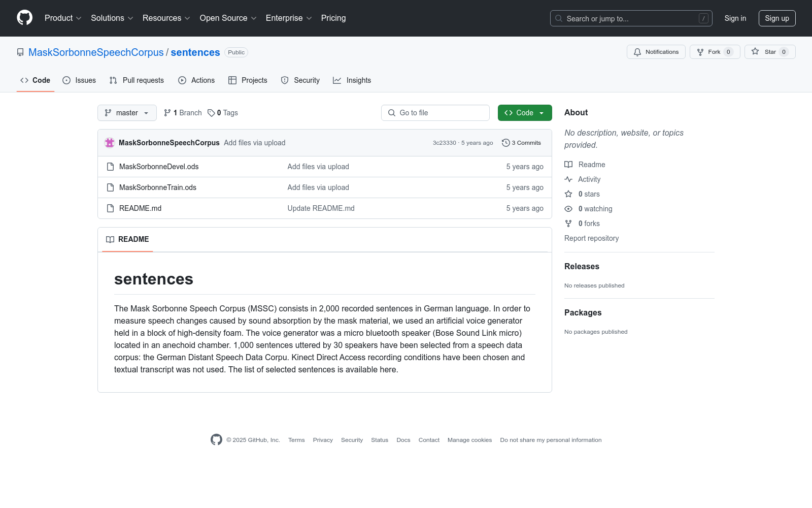
Task: Open the Terms footer link
Action: tap(296, 440)
